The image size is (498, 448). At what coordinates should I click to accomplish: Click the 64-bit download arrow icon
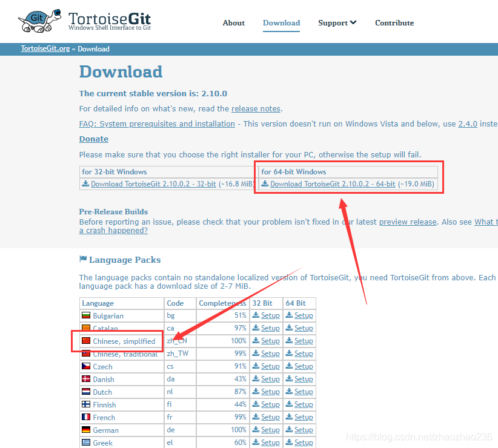(265, 183)
